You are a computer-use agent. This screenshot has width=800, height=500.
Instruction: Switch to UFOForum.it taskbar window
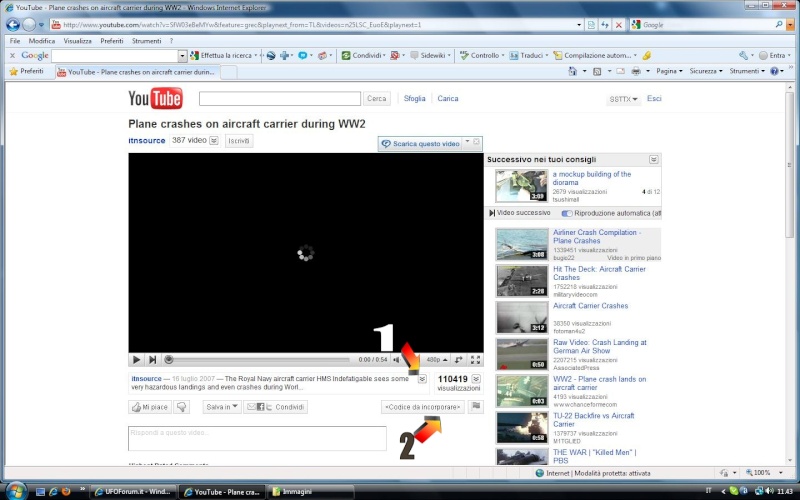tap(133, 492)
